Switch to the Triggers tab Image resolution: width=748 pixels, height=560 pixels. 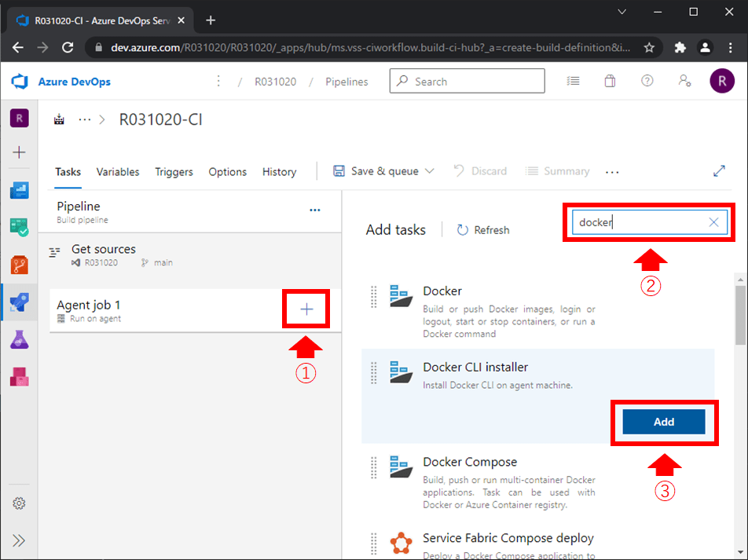pyautogui.click(x=174, y=172)
